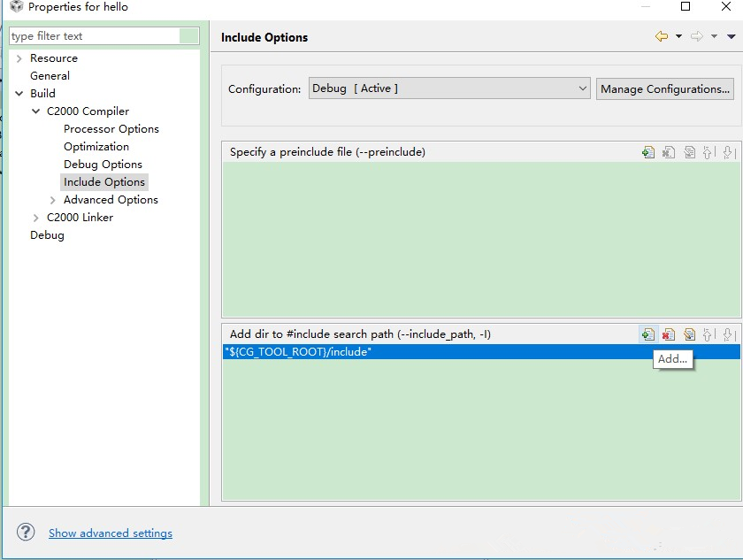743x560 pixels.
Task: Delete selected include search path entry
Action: (669, 334)
